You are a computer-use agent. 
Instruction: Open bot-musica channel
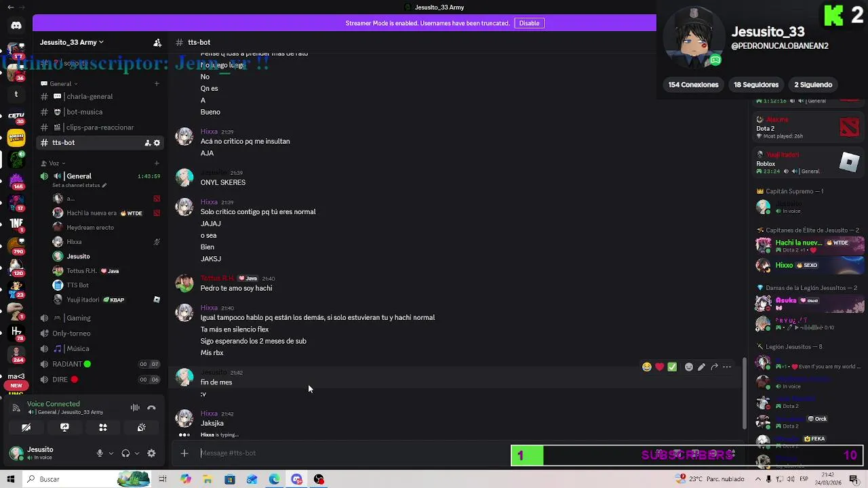point(99,112)
